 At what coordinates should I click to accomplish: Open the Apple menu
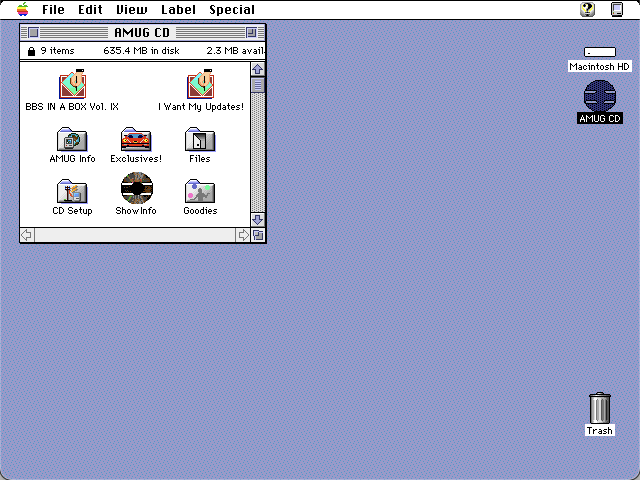click(x=22, y=9)
